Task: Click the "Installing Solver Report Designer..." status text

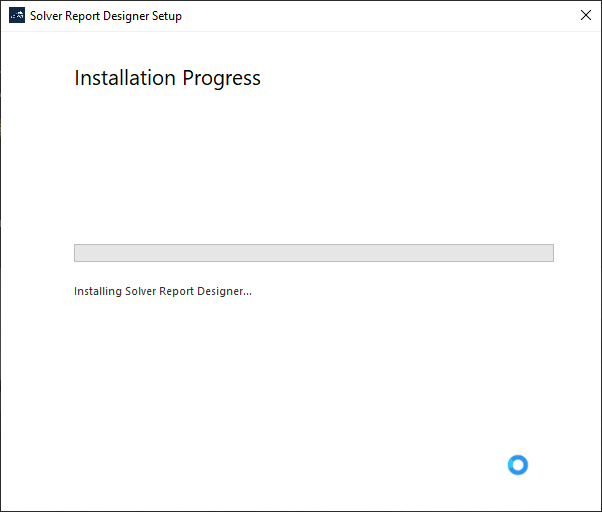Action: click(x=163, y=292)
